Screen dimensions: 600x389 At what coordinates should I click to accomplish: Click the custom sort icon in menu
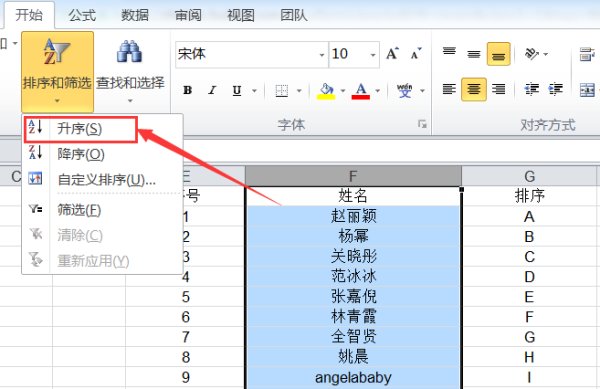(35, 178)
